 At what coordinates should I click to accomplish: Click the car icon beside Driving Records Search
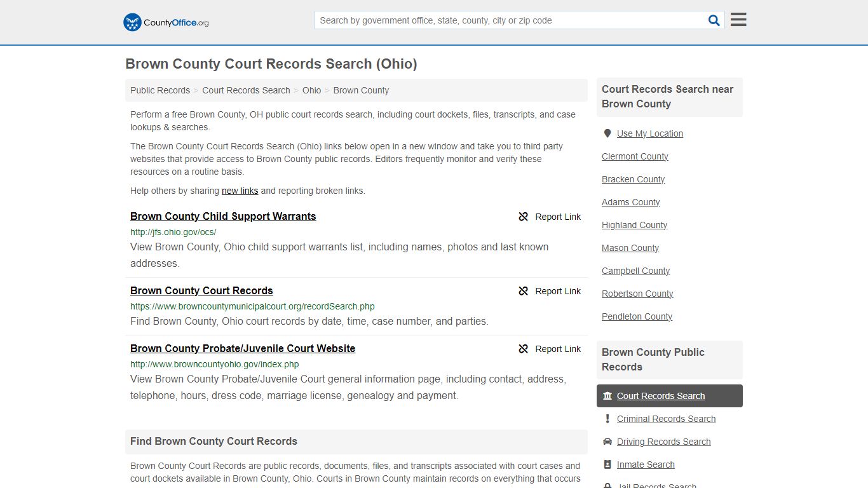607,442
